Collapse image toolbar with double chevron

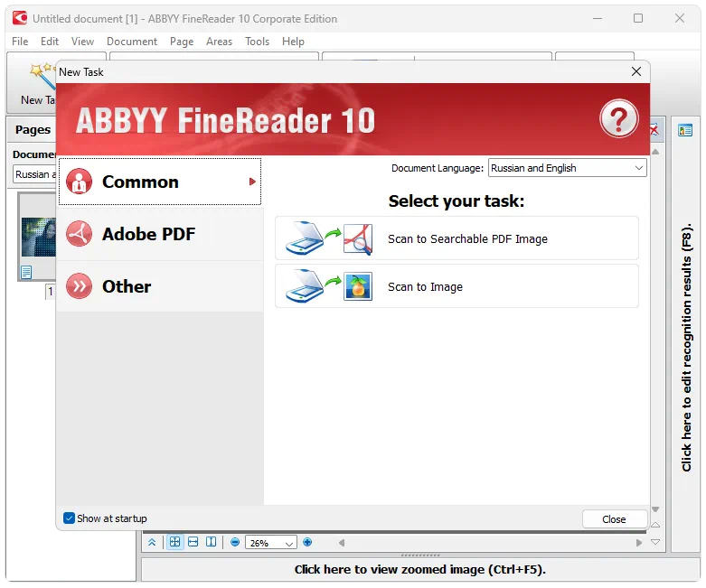tap(152, 542)
